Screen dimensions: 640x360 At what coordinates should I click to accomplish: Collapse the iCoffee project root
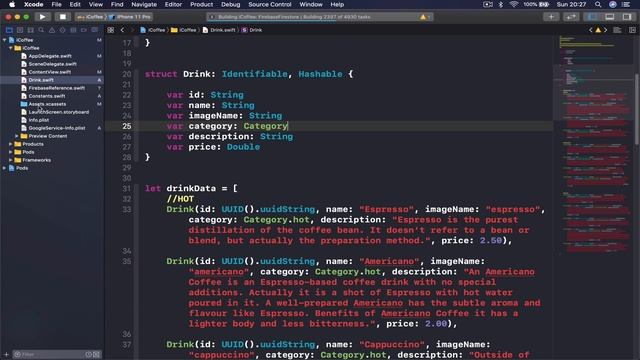coord(4,40)
